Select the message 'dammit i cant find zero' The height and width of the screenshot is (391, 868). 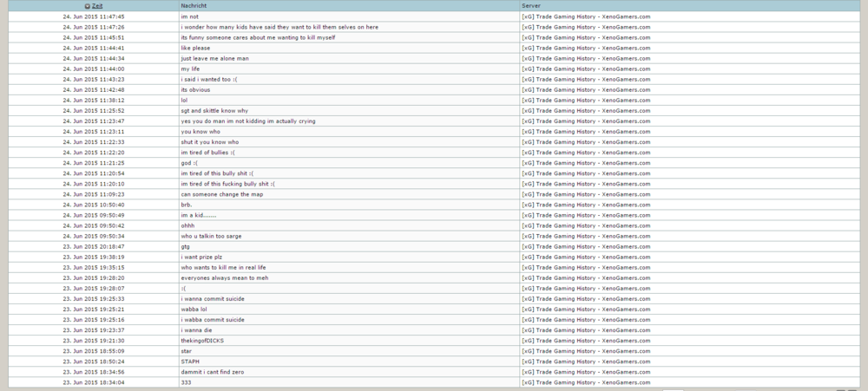(x=213, y=372)
